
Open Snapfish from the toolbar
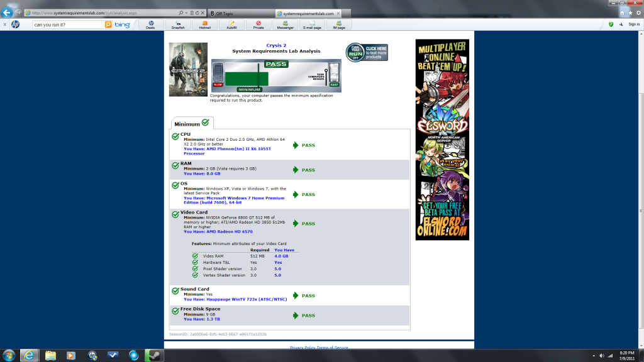click(x=178, y=25)
